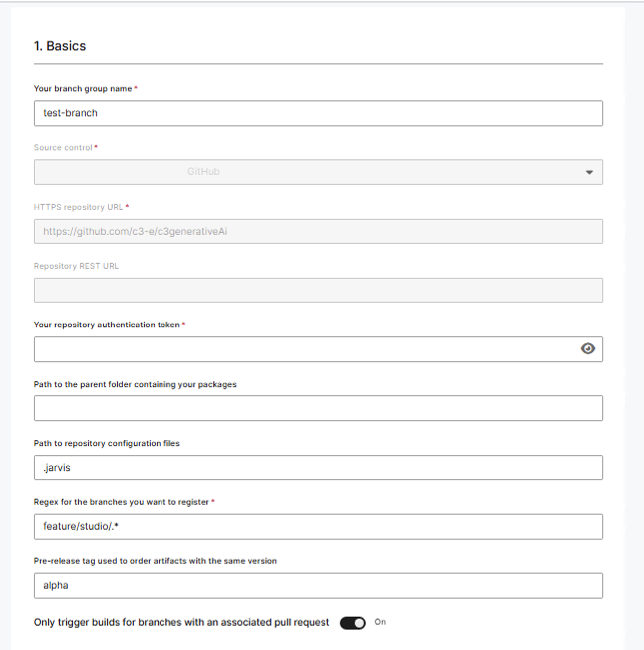This screenshot has height=650, width=644.
Task: Click the parent folder path input
Action: click(318, 408)
